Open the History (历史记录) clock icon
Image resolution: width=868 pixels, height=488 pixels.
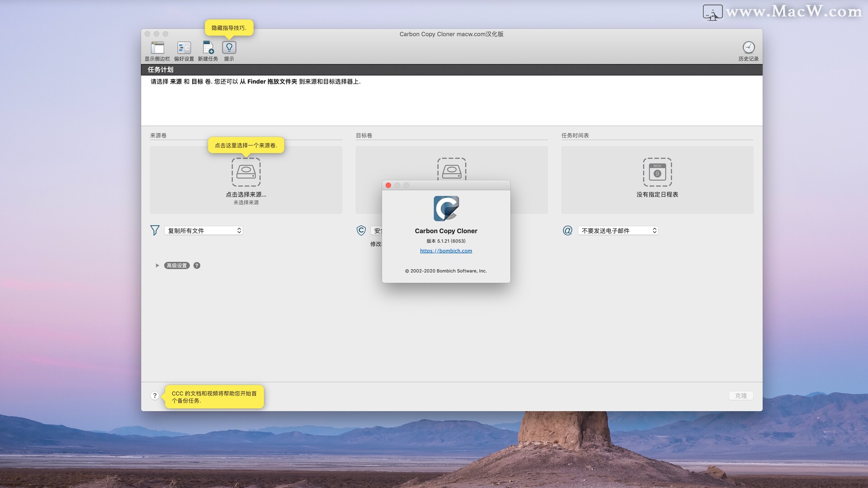pos(749,47)
